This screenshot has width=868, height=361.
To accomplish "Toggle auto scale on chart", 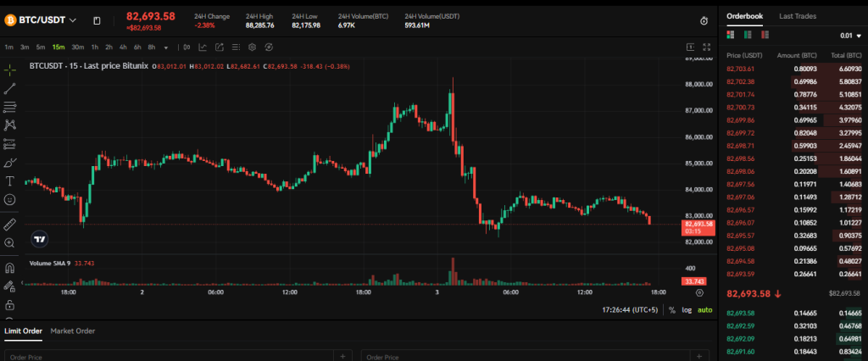I will pos(704,310).
